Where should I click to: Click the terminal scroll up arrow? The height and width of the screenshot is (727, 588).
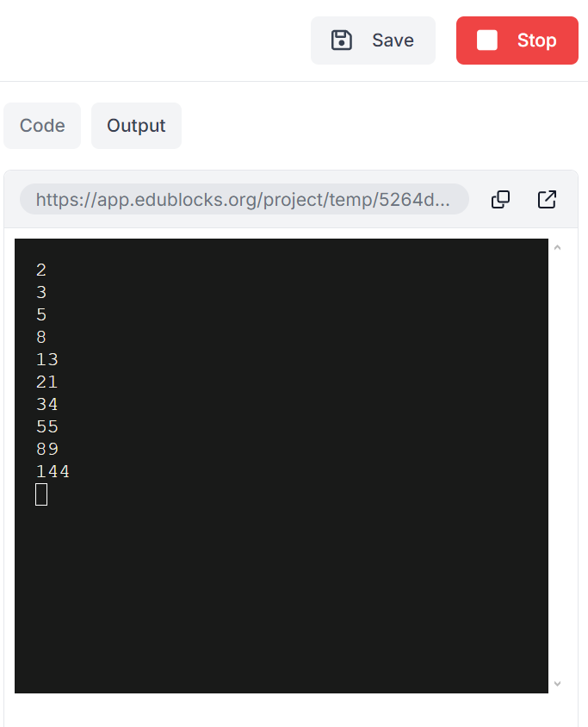(557, 248)
